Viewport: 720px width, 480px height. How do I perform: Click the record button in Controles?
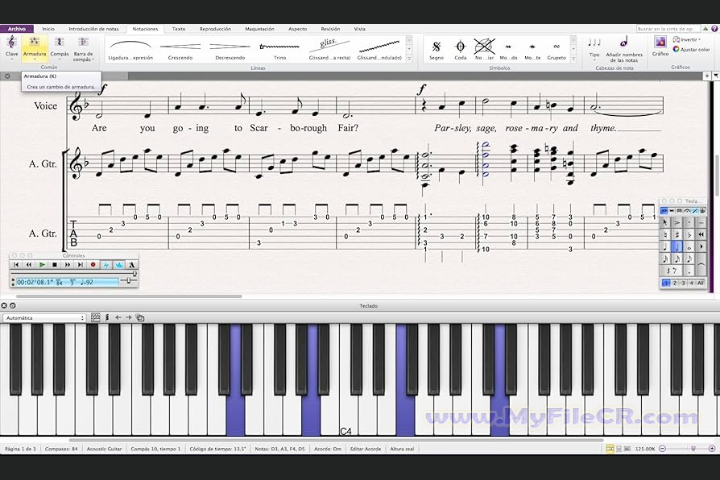[93, 265]
